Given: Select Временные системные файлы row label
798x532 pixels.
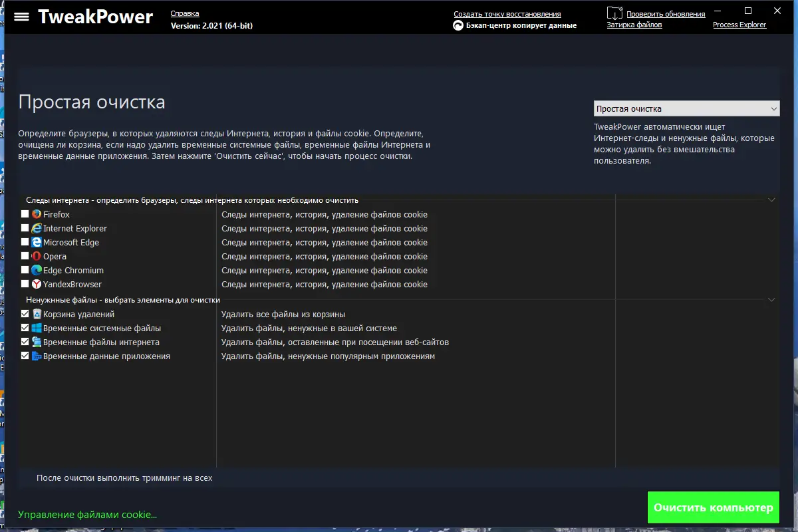Looking at the screenshot, I should click(102, 329).
